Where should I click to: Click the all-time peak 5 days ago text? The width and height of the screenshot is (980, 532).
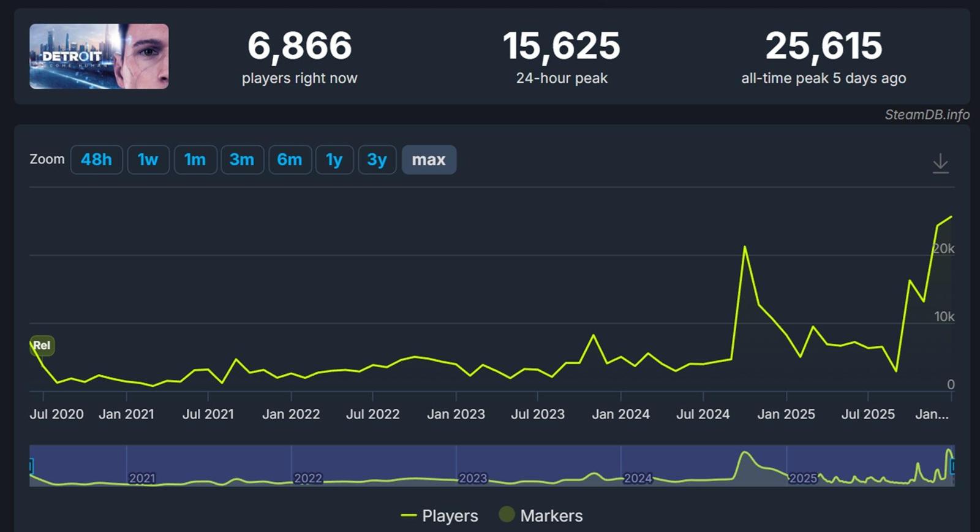[x=824, y=78]
